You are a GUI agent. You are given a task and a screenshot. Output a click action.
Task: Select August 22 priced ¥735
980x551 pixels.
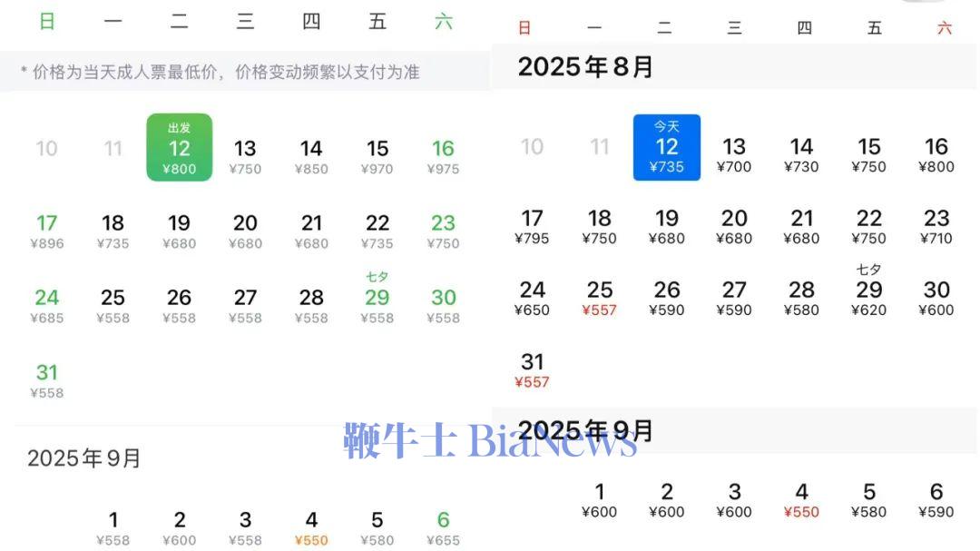[x=377, y=231]
